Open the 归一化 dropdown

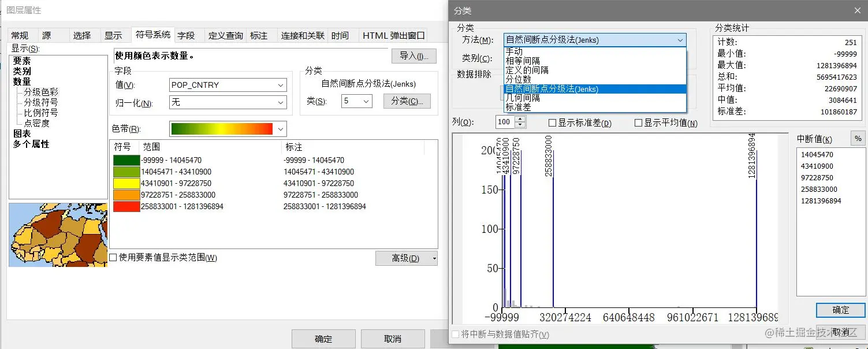coord(228,102)
